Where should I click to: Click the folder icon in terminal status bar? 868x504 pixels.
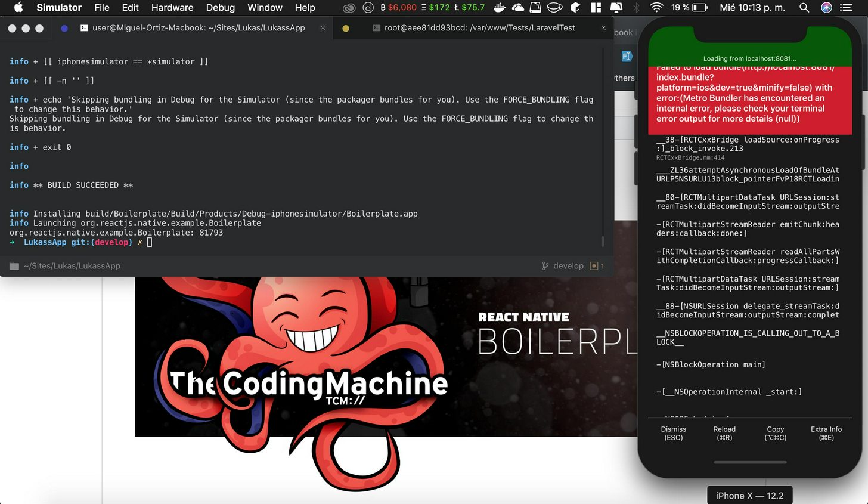14,266
